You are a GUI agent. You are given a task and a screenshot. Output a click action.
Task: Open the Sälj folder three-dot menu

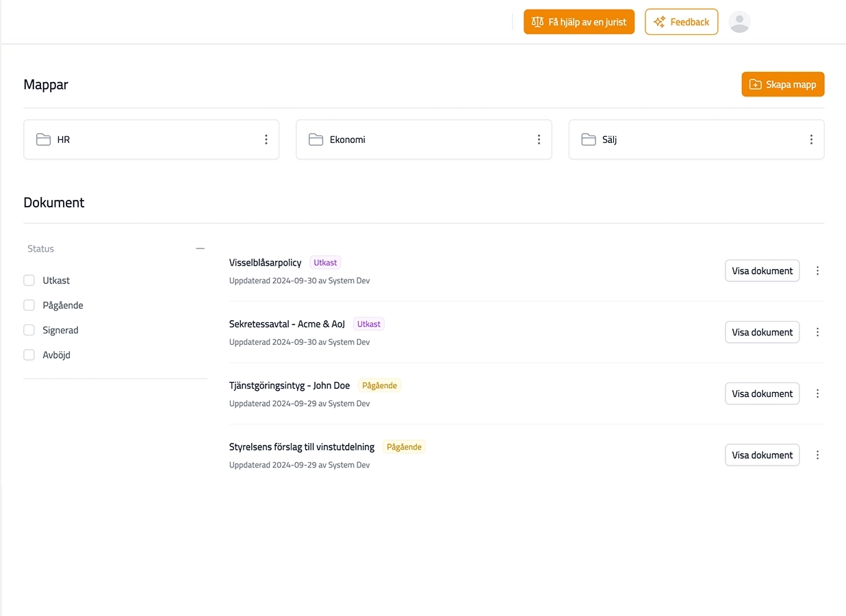point(811,140)
